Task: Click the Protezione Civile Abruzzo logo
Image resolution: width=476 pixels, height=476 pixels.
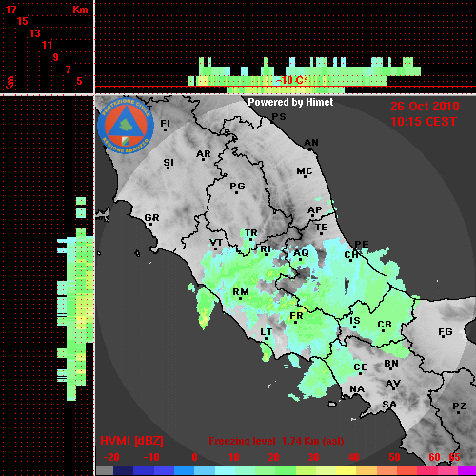Action: click(x=126, y=126)
